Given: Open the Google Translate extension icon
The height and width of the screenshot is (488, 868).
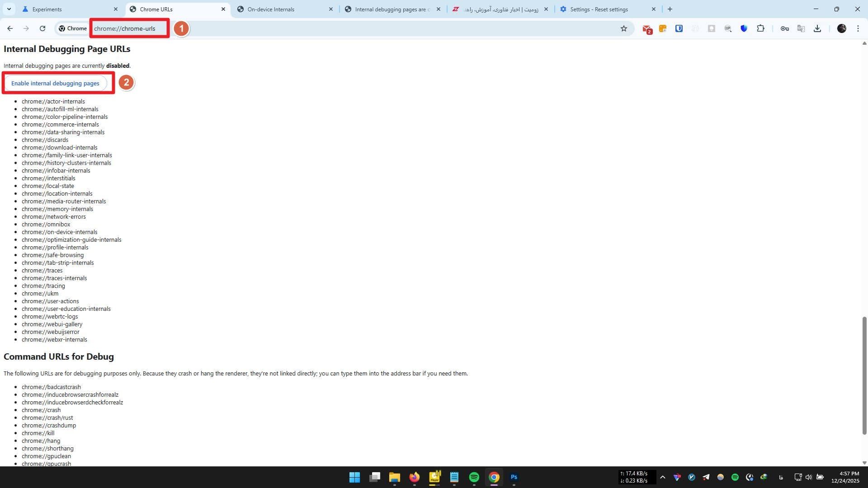Looking at the screenshot, I should (801, 28).
